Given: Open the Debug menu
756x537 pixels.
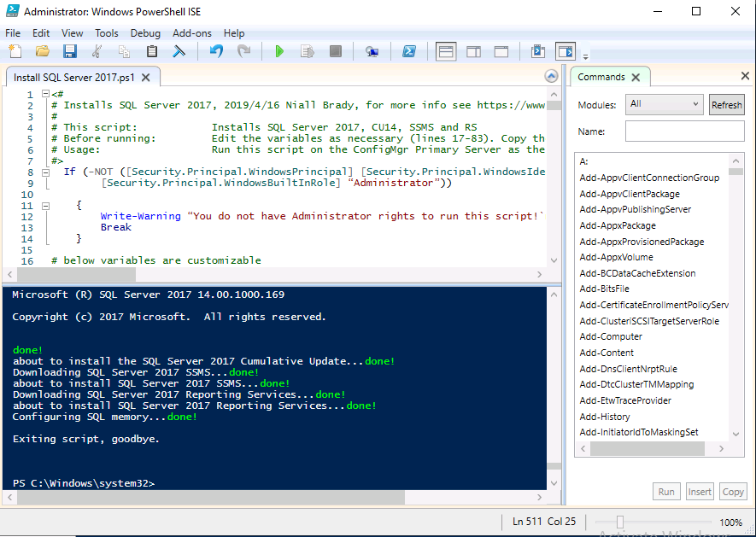Looking at the screenshot, I should pos(145,33).
